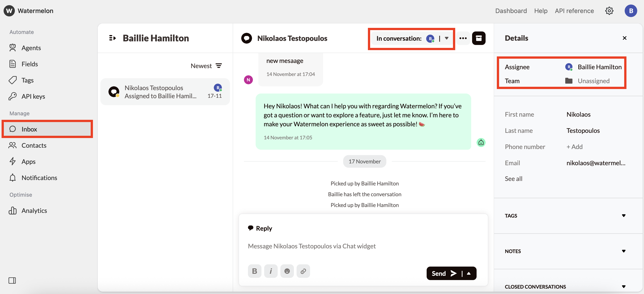This screenshot has width=644, height=294.
Task: Expand the TAGS section
Action: pos(624,216)
